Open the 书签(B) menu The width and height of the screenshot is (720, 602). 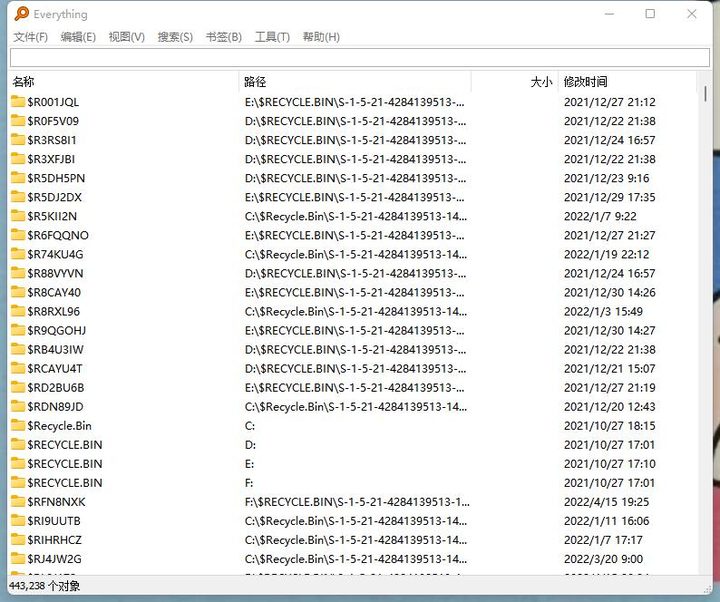point(223,37)
